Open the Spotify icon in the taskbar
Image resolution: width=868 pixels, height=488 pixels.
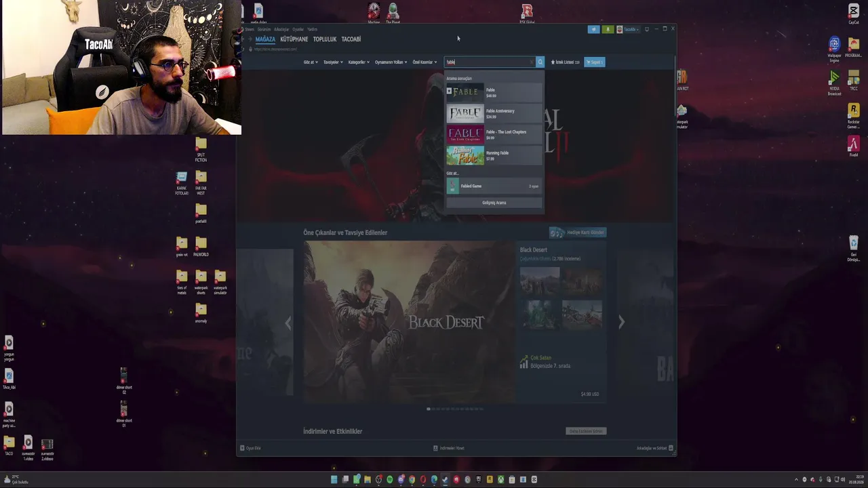tap(390, 480)
